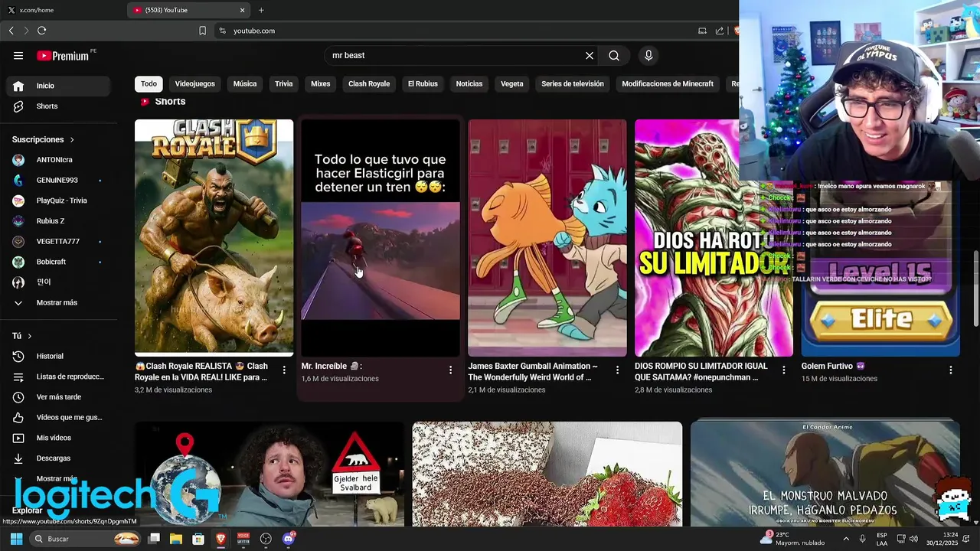Open 'Ver más tarde' list
Viewport: 980px width, 551px height.
(x=58, y=397)
